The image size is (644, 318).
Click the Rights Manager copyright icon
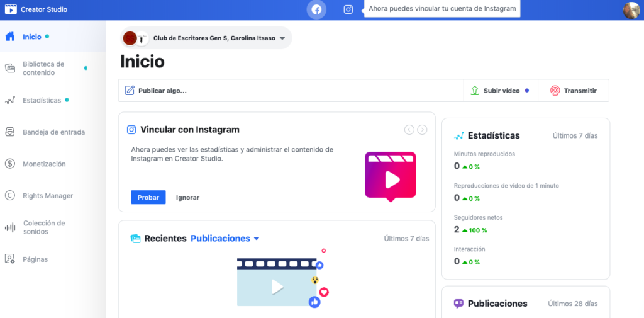coord(10,196)
